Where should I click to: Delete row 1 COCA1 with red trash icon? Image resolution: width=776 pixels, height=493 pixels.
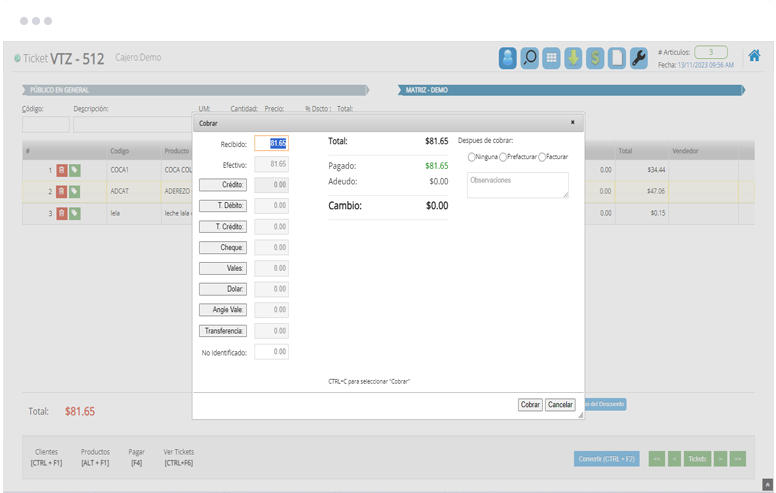click(x=61, y=170)
